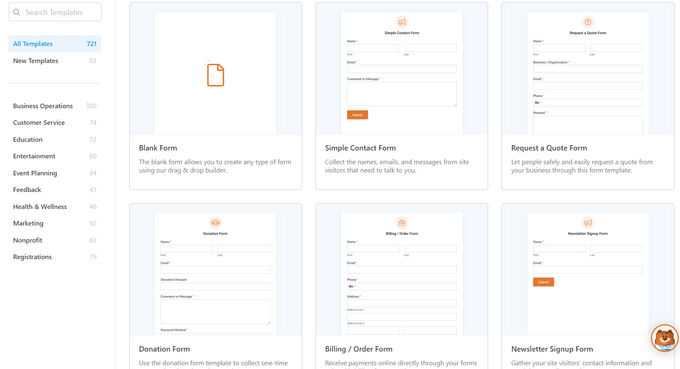The height and width of the screenshot is (369, 680).
Task: Click the blank page icon
Action: [215, 75]
